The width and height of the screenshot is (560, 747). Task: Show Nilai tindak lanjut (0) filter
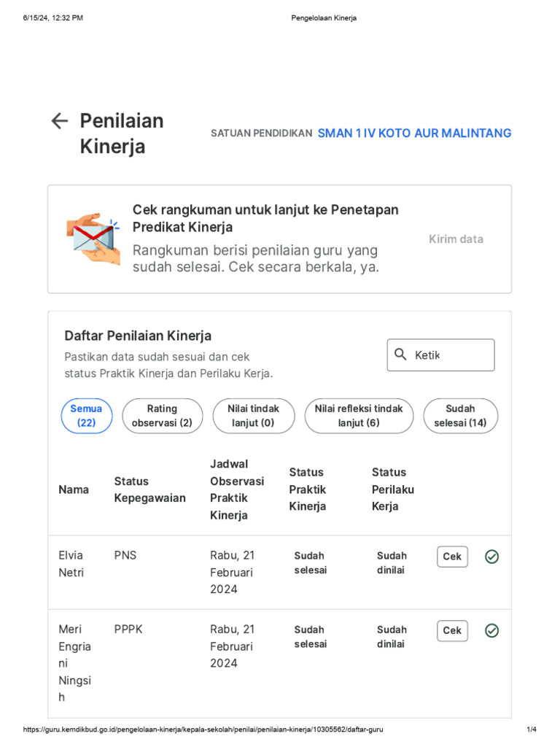click(253, 416)
